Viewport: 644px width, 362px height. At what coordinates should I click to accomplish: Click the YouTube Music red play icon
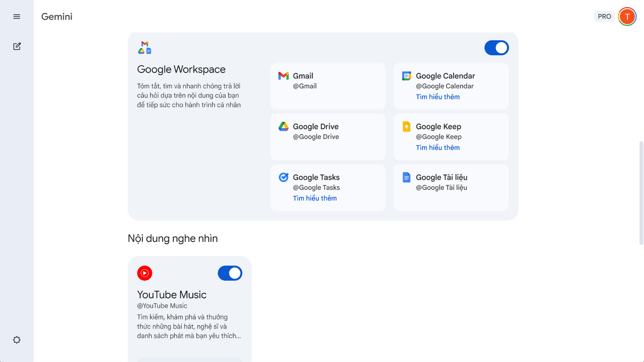[x=144, y=273]
